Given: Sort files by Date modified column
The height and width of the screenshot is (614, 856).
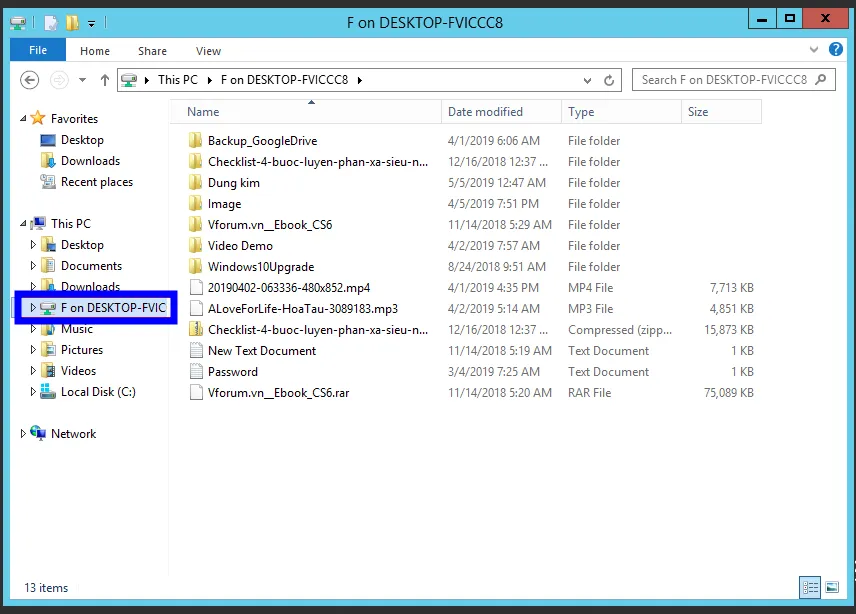Looking at the screenshot, I should 485,112.
